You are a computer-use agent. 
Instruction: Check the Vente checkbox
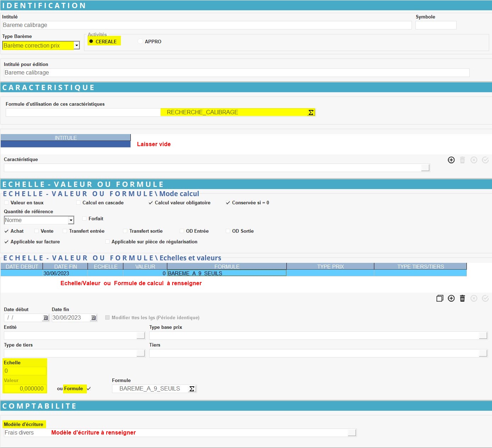click(x=37, y=231)
